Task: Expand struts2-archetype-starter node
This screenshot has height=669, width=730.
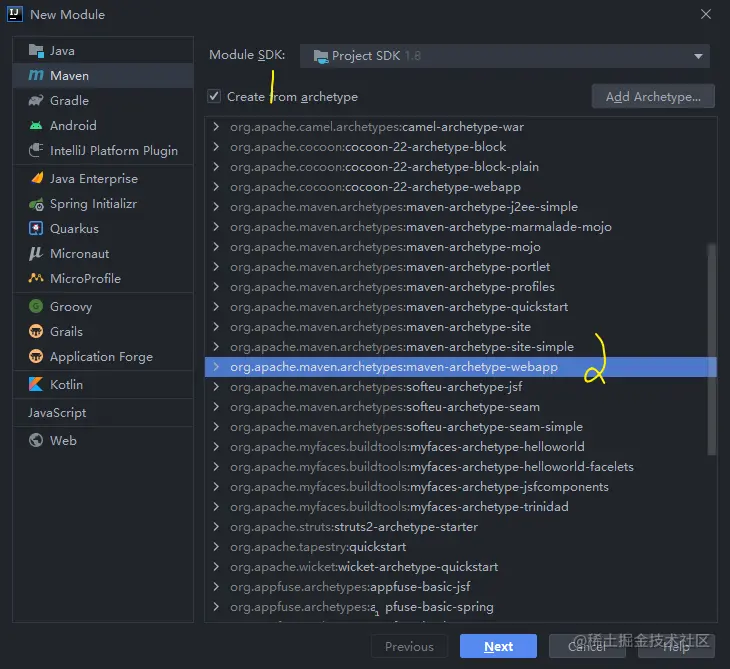Action: click(x=216, y=526)
